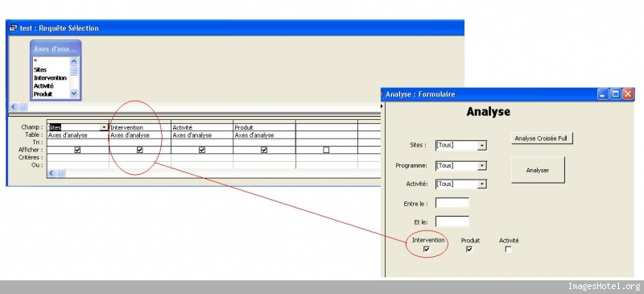Click the Axes d'ana... table title bar
This screenshot has width=644, height=294.
(55, 48)
